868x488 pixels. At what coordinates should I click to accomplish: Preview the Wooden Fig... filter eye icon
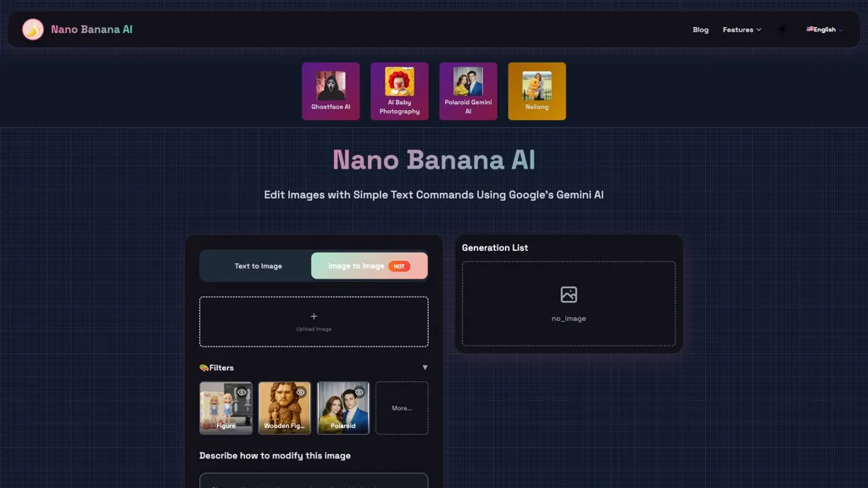click(x=301, y=392)
